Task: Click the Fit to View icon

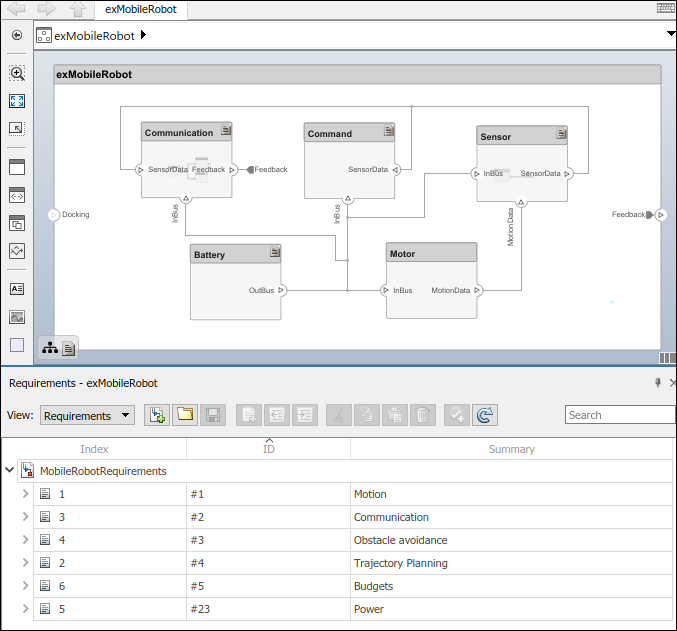Action: click(17, 101)
